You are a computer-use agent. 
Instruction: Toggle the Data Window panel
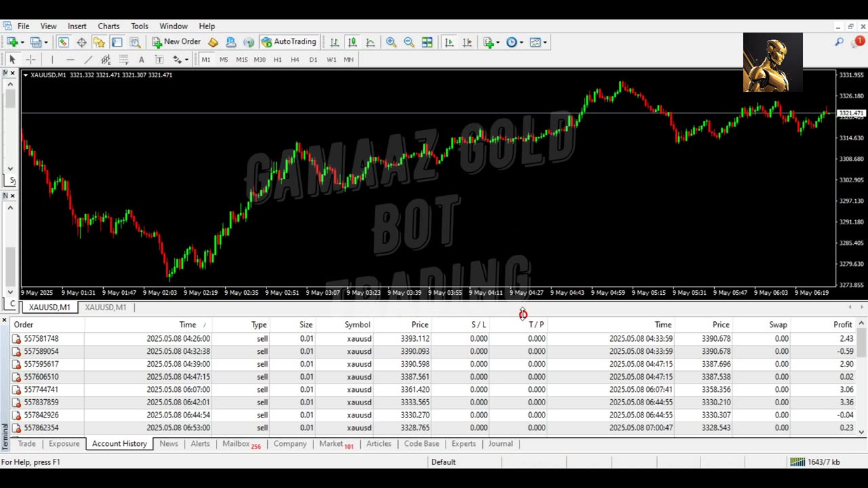point(81,42)
